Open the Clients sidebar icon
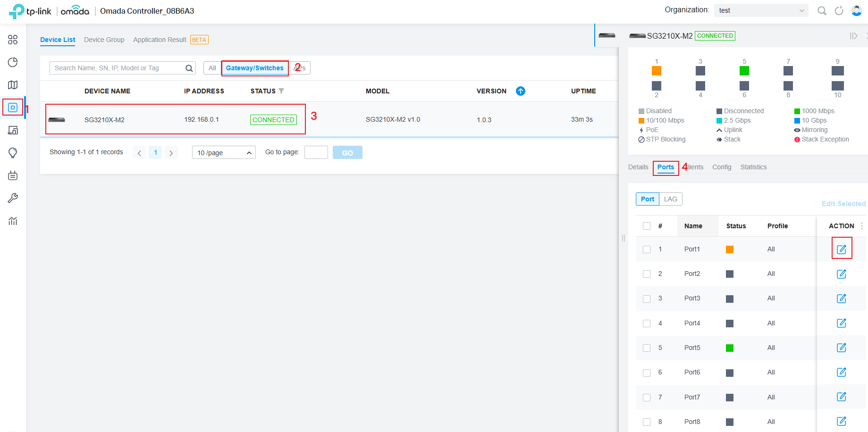 (13, 130)
